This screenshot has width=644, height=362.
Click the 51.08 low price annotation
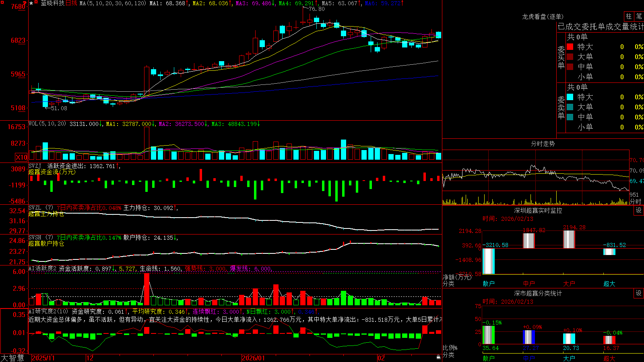(x=59, y=108)
